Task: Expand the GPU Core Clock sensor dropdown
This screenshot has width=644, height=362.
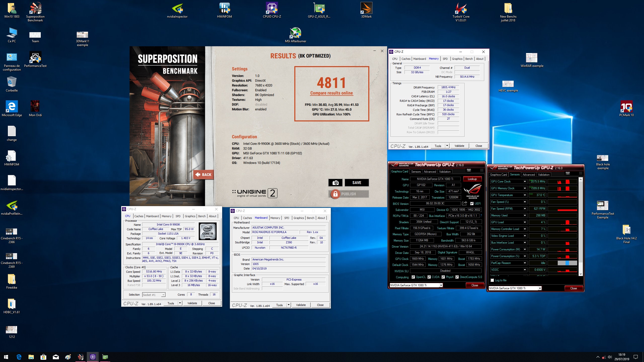Action: (x=525, y=182)
